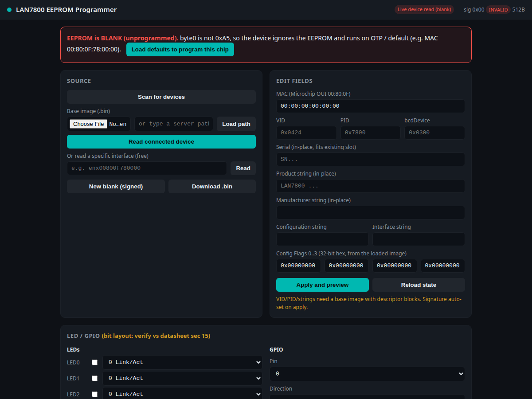
Task: Focus the server path input
Action: pyautogui.click(x=174, y=124)
